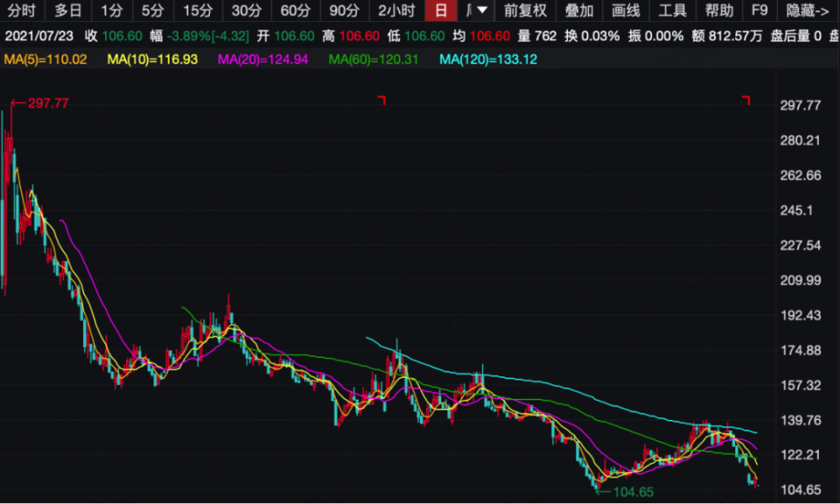Open the F9 detailed info panel

(x=759, y=10)
